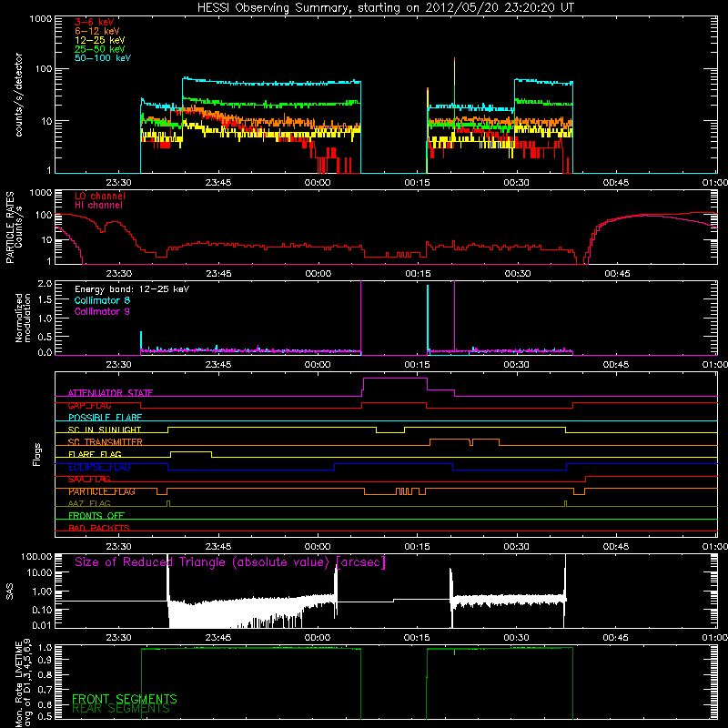The width and height of the screenshot is (728, 728).
Task: Click the HESSI Observing Summary plot title
Action: pos(386,8)
